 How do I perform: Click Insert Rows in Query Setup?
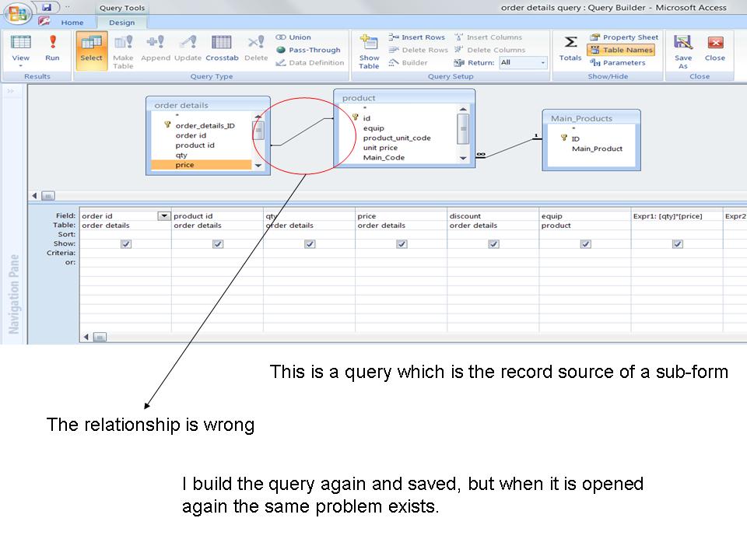(417, 37)
